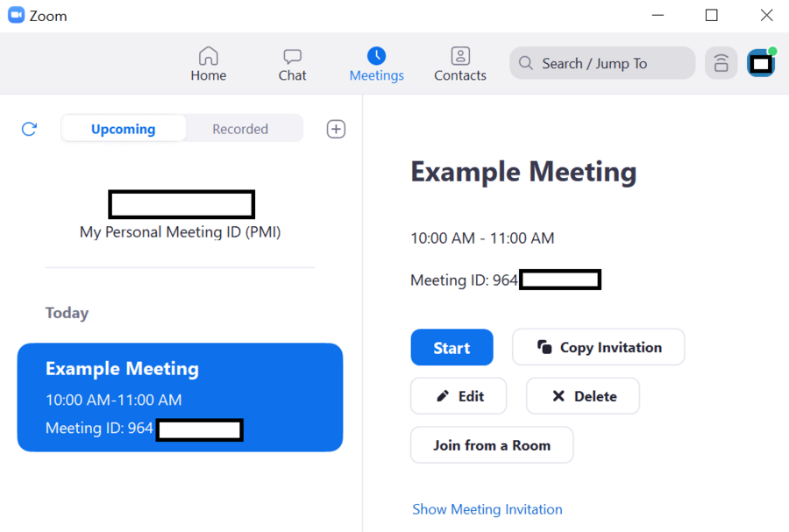Close the Zoom window
Image resolution: width=789 pixels, height=532 pixels.
point(766,15)
